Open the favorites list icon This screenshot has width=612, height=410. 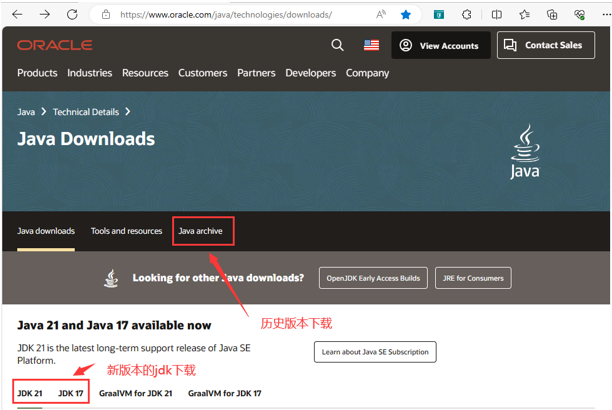click(524, 15)
